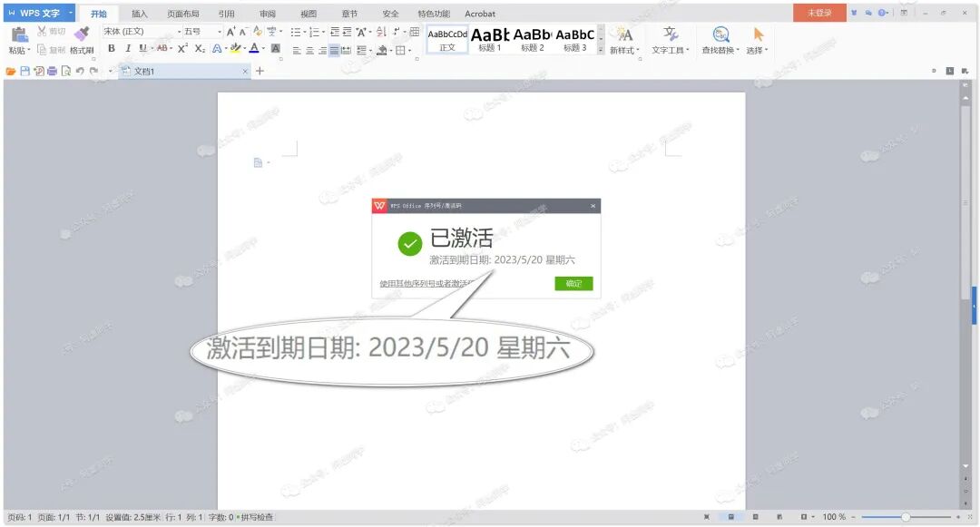The height and width of the screenshot is (527, 980).
Task: Click the paragraph Shading paint bucket icon
Action: coord(381,51)
